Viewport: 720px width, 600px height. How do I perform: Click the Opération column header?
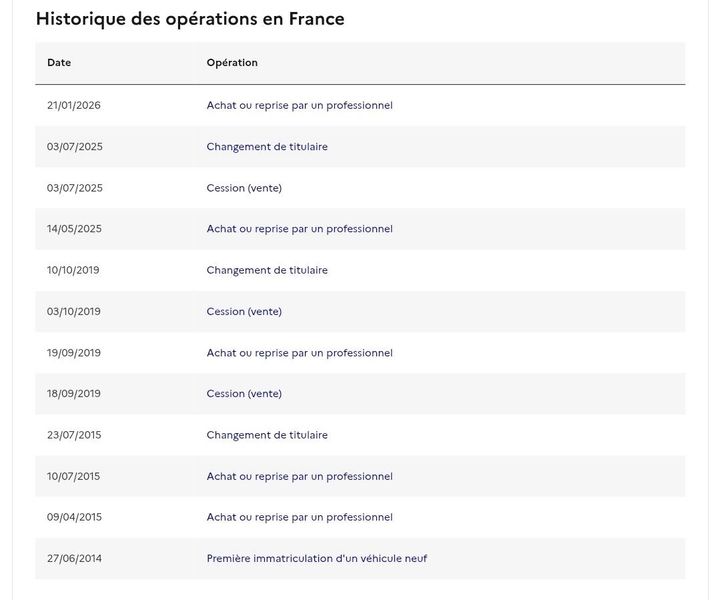[x=232, y=63]
